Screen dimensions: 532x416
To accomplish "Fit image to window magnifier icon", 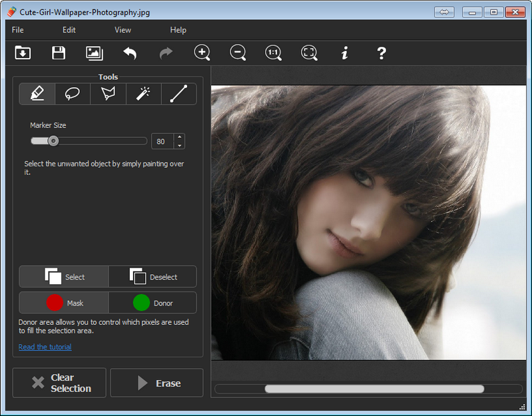I will coord(309,53).
